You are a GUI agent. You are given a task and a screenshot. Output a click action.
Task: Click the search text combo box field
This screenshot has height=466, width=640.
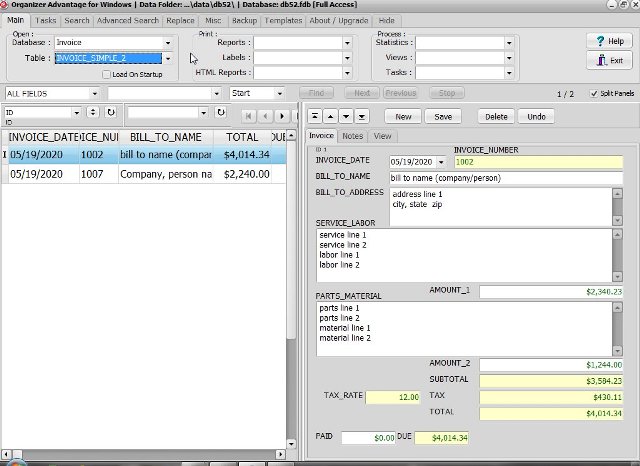(164, 94)
